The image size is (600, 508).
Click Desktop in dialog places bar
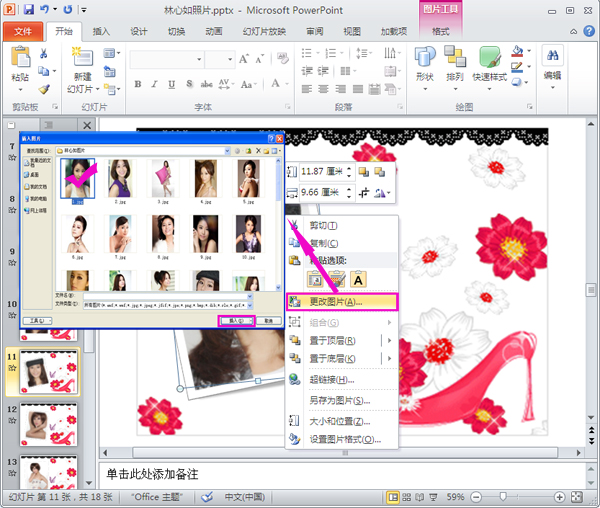(x=34, y=174)
